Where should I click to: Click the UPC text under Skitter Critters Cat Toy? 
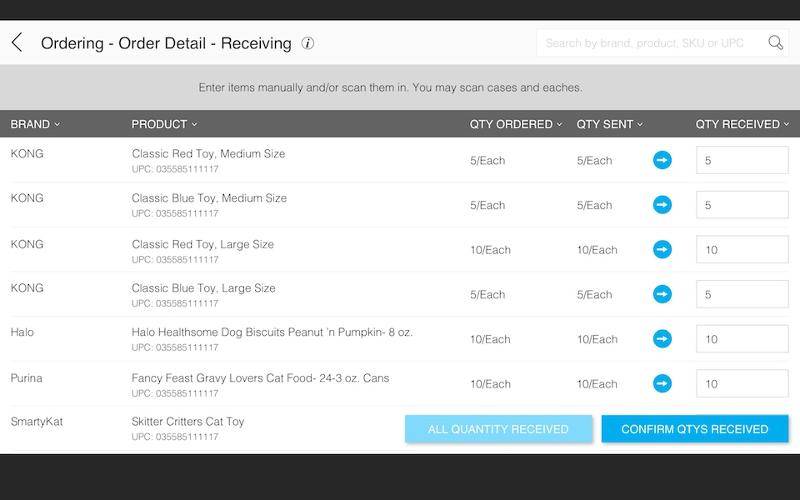click(x=175, y=437)
